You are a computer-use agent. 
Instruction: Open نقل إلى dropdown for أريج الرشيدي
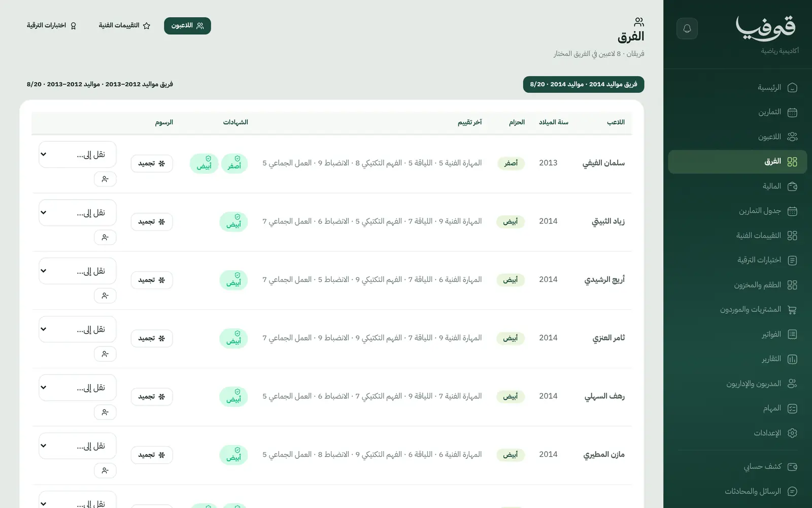pyautogui.click(x=78, y=271)
